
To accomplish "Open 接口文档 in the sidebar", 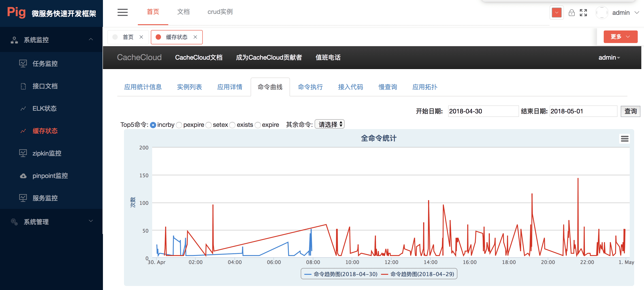I will pyautogui.click(x=45, y=86).
